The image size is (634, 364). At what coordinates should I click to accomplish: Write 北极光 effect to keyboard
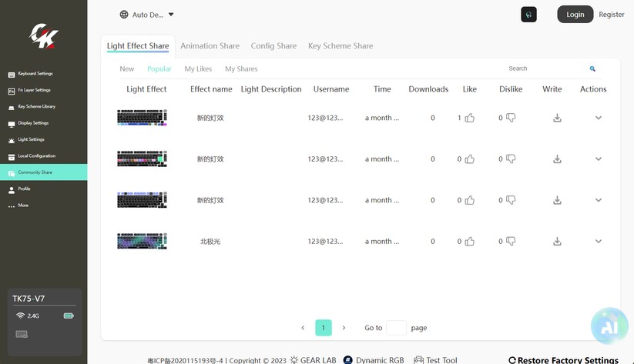557,242
